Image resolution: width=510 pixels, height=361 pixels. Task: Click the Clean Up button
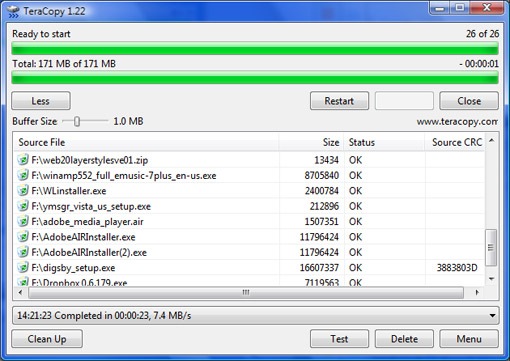47,339
